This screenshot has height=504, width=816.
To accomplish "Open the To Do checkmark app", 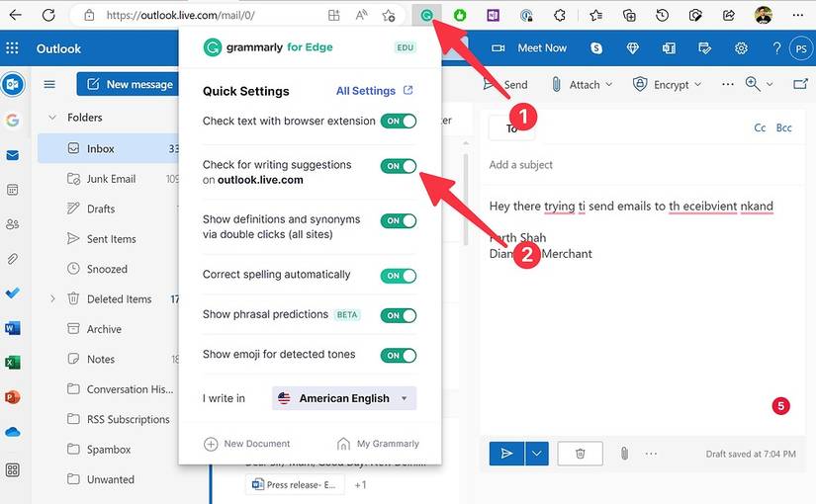I will coord(13,294).
